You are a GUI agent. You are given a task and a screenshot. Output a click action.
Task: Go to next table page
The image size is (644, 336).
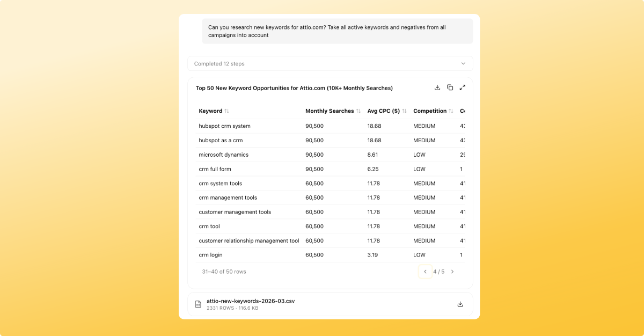(x=452, y=272)
